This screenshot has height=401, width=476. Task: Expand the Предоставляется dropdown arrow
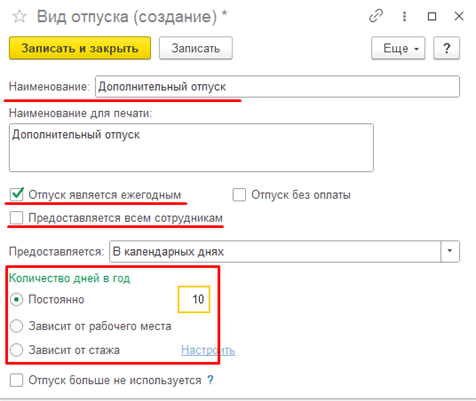(450, 251)
